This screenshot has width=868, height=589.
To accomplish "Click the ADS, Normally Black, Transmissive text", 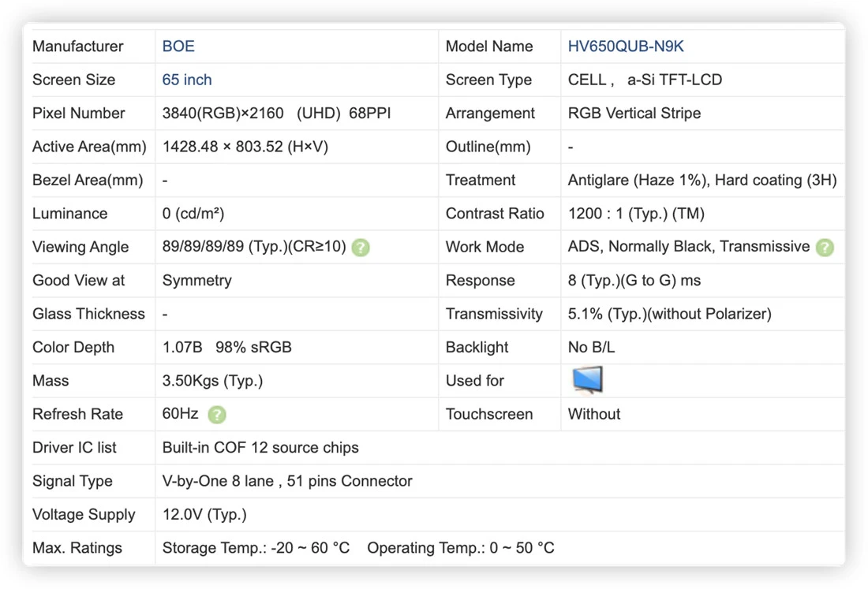I will (689, 247).
